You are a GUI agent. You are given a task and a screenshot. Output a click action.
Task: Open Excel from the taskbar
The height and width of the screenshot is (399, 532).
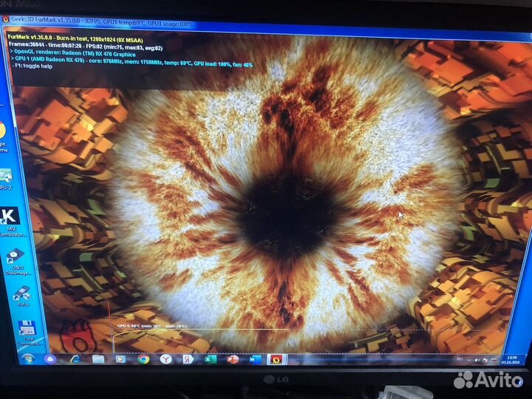coord(211,359)
